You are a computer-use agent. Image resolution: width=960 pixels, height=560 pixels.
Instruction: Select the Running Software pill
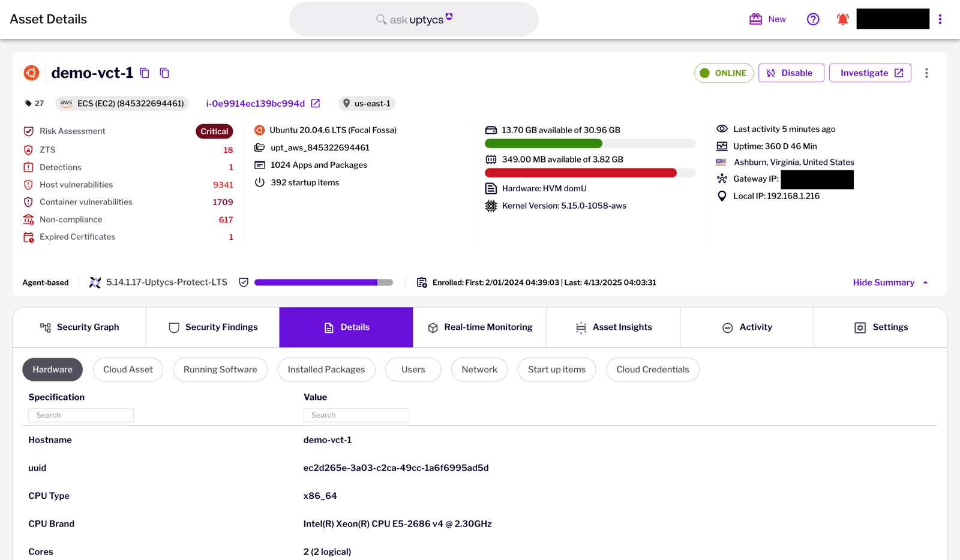point(220,369)
